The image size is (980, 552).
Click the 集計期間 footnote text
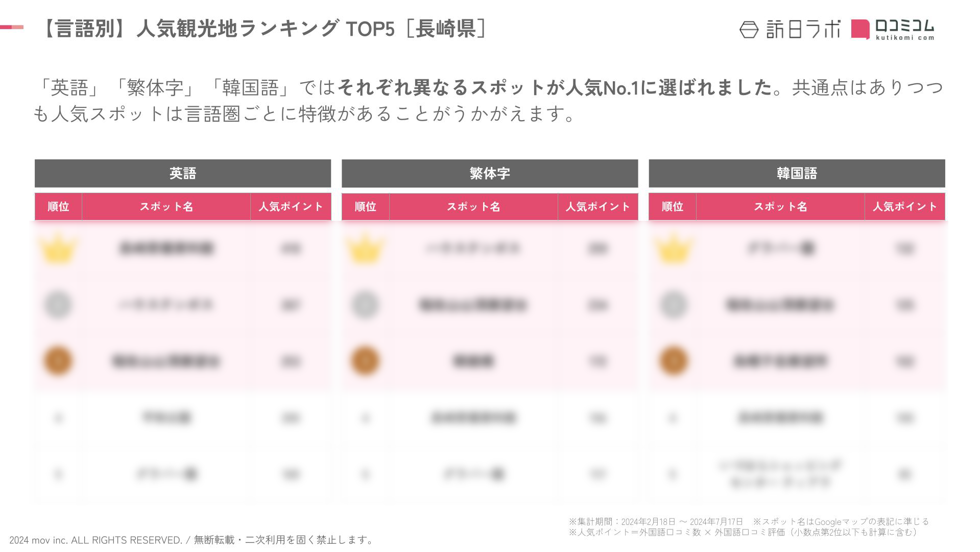(x=656, y=522)
